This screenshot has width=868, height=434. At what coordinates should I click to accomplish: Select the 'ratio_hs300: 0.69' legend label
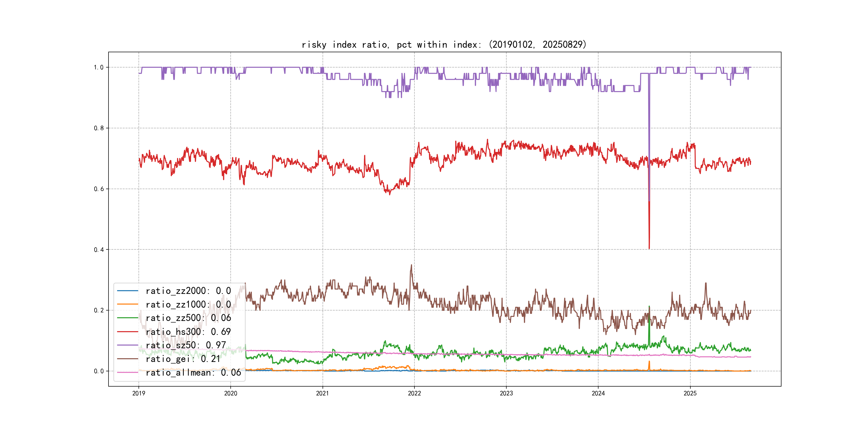(188, 332)
